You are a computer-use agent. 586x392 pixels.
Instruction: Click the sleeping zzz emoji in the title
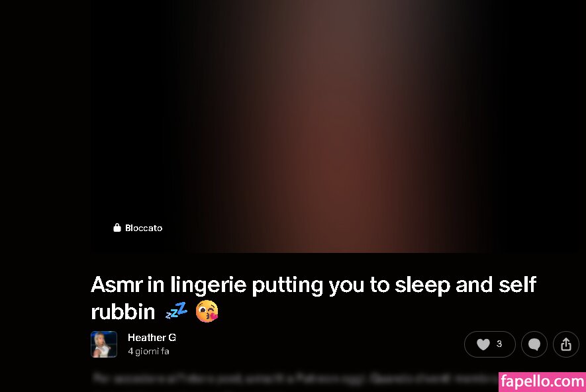pos(176,311)
